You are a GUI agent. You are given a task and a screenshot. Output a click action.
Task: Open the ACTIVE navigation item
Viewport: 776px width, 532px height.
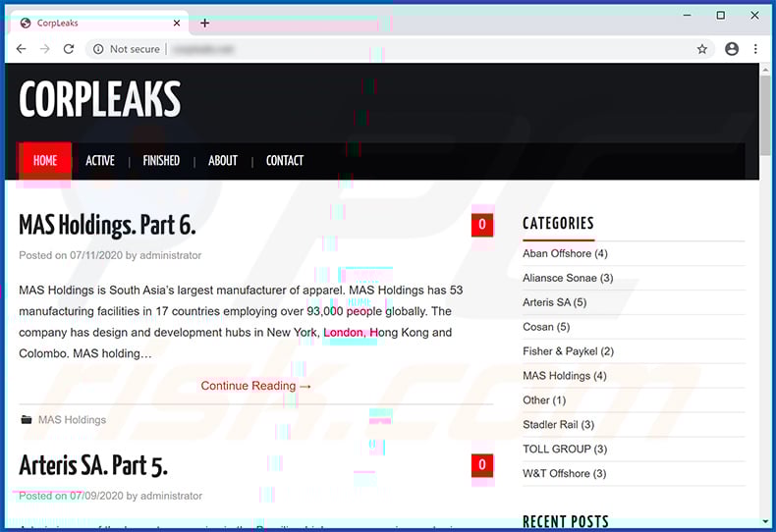pyautogui.click(x=100, y=161)
